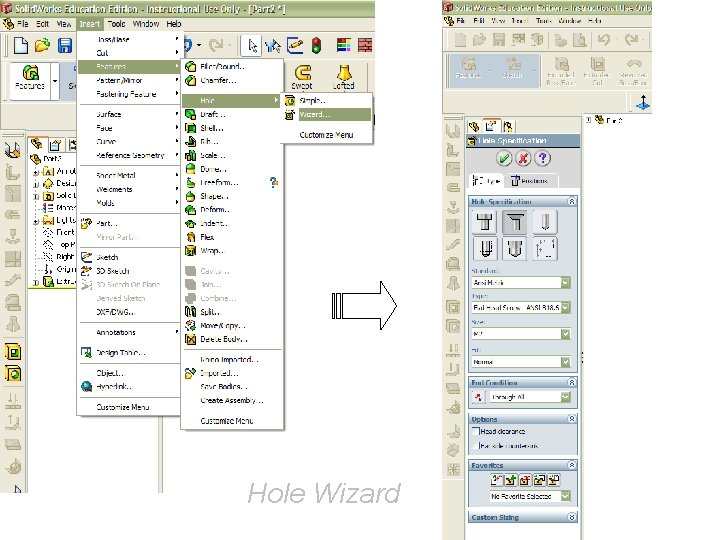Click the Save floppy disk icon
The image size is (720, 540).
coord(64,45)
